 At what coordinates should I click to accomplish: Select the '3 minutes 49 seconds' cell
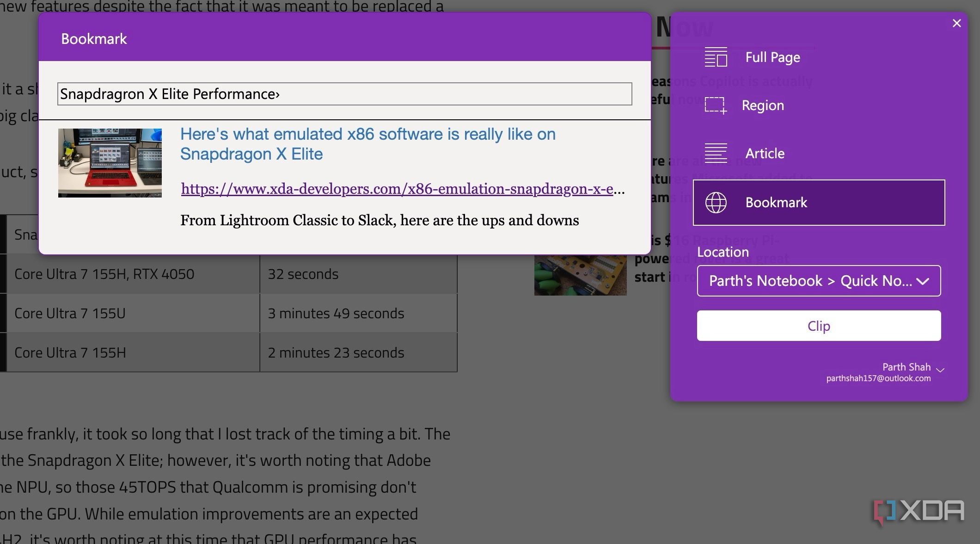(358, 313)
